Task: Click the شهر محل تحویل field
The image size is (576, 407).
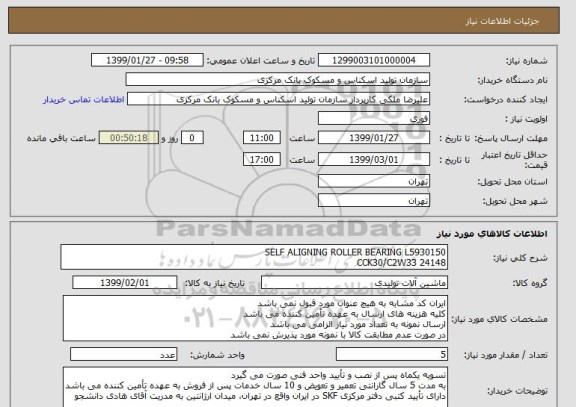Action: click(x=374, y=201)
